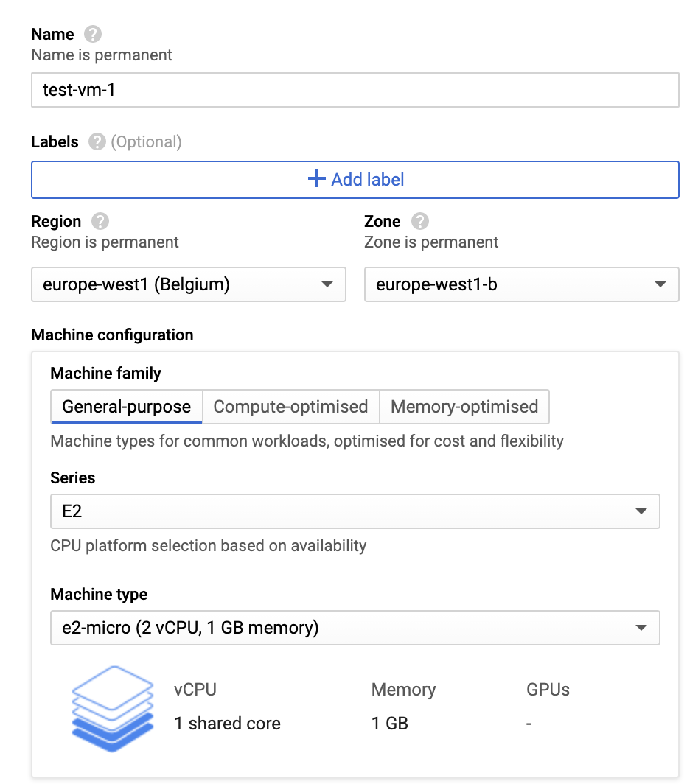
Task: Expand the Machine type e2-micro dropdown
Action: pyautogui.click(x=355, y=628)
